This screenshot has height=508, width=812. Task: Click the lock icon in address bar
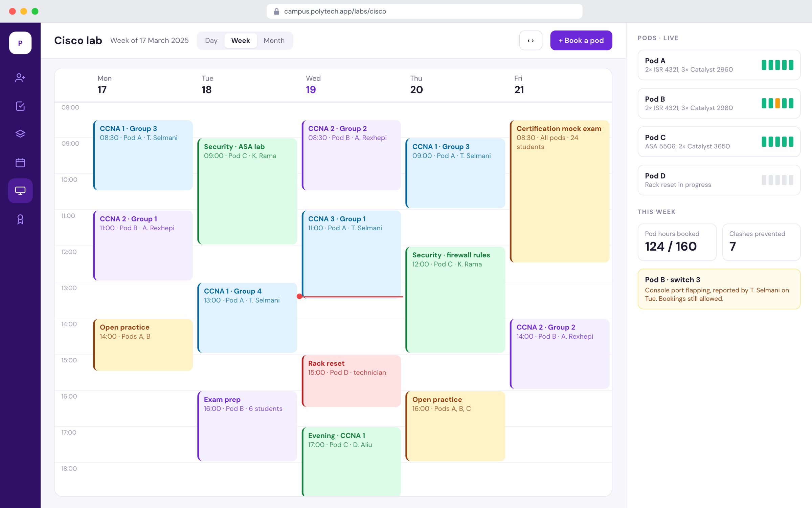pos(276,12)
